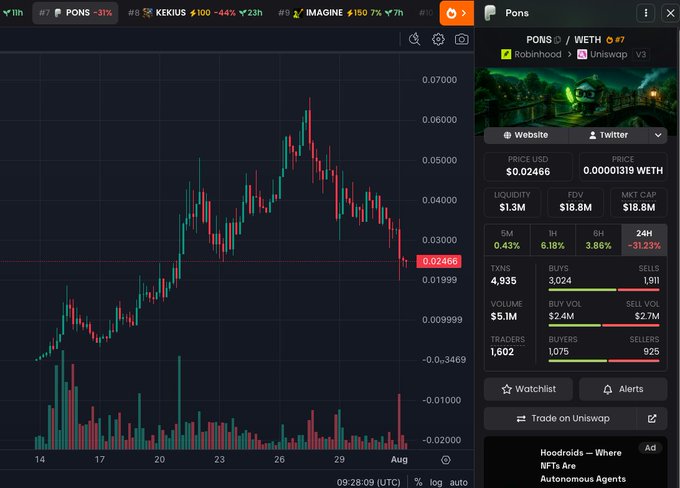Click the TXNS 4,935 value

pyautogui.click(x=503, y=281)
